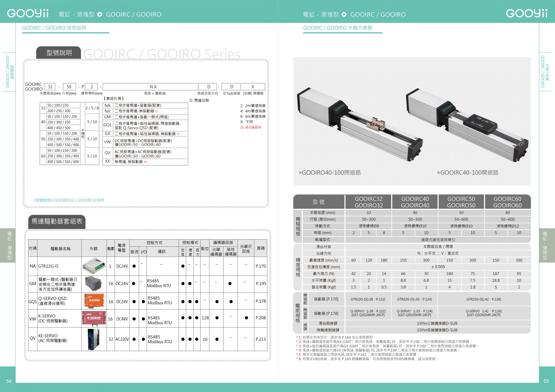Click the 'GOOIRC / GOOIRO 型號說明' section title
Viewport: 555px width, 392px height.
tap(54, 28)
